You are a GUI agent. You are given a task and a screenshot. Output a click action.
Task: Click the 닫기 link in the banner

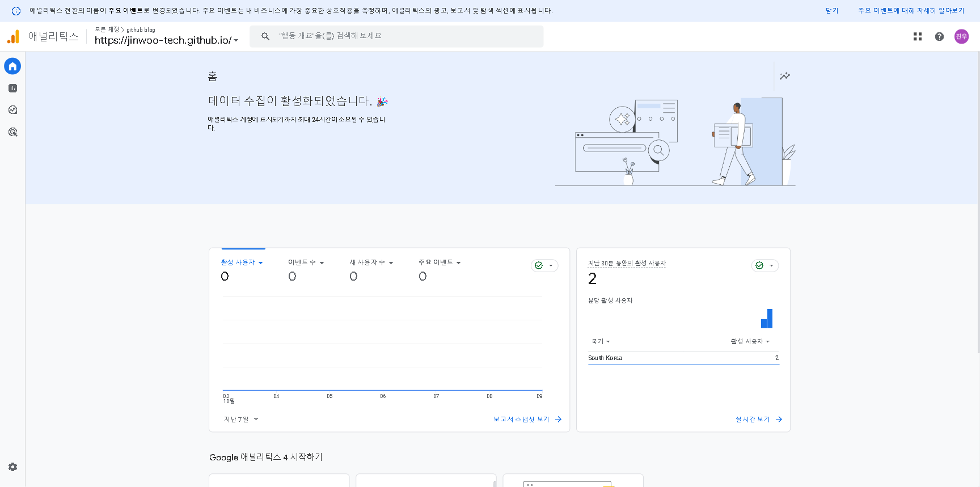click(x=832, y=11)
